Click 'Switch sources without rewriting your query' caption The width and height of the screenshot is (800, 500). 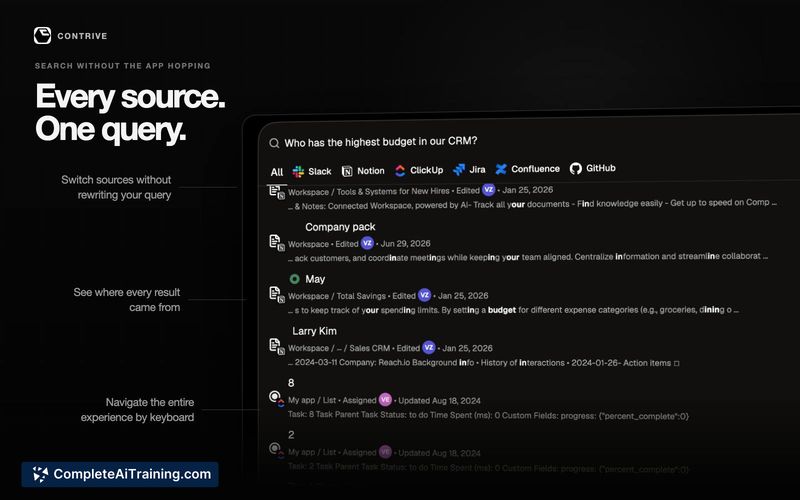pyautogui.click(x=116, y=187)
